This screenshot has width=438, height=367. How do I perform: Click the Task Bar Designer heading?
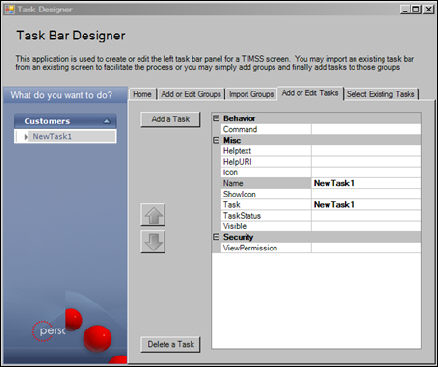point(71,35)
